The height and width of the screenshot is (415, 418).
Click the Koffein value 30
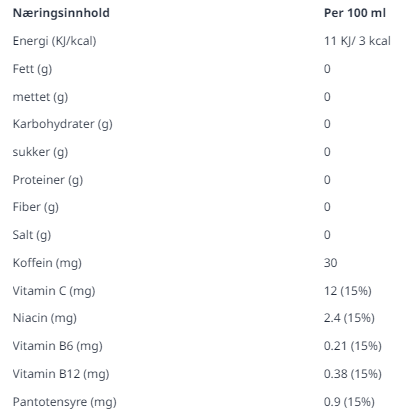[330, 263]
